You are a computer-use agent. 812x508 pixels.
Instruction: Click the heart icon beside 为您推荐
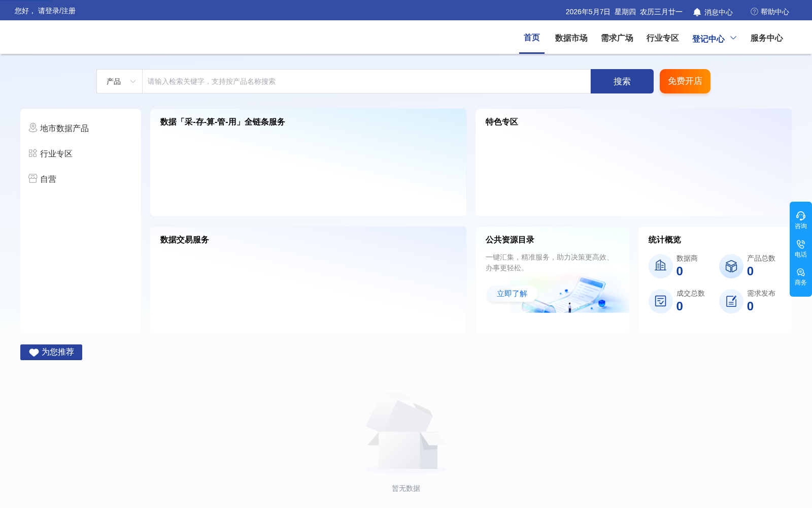point(34,353)
